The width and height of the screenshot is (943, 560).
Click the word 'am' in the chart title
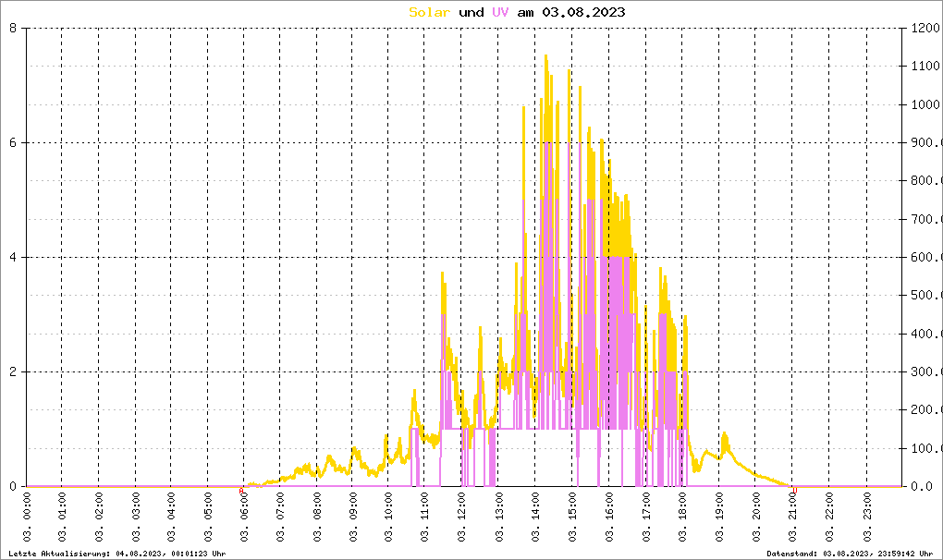[526, 13]
